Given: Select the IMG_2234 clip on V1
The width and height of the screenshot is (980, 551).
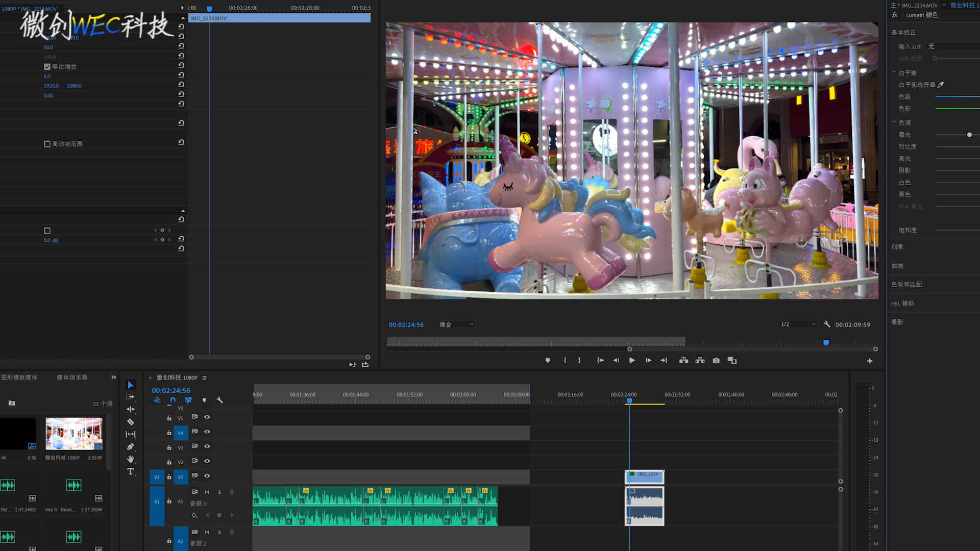Looking at the screenshot, I should [646, 477].
